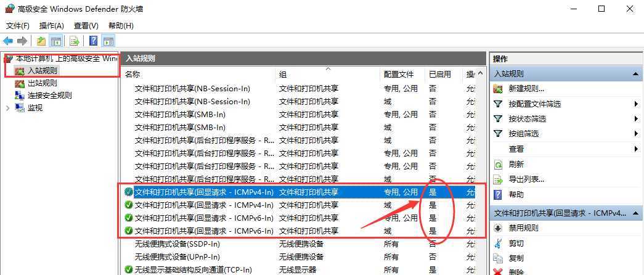This screenshot has height=275, width=644.
Task: Select 连接安全规则 in the left tree
Action: (50, 96)
